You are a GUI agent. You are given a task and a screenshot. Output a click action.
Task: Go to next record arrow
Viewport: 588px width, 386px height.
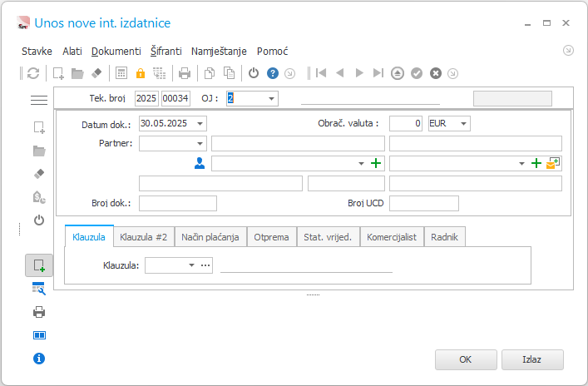pyautogui.click(x=359, y=73)
